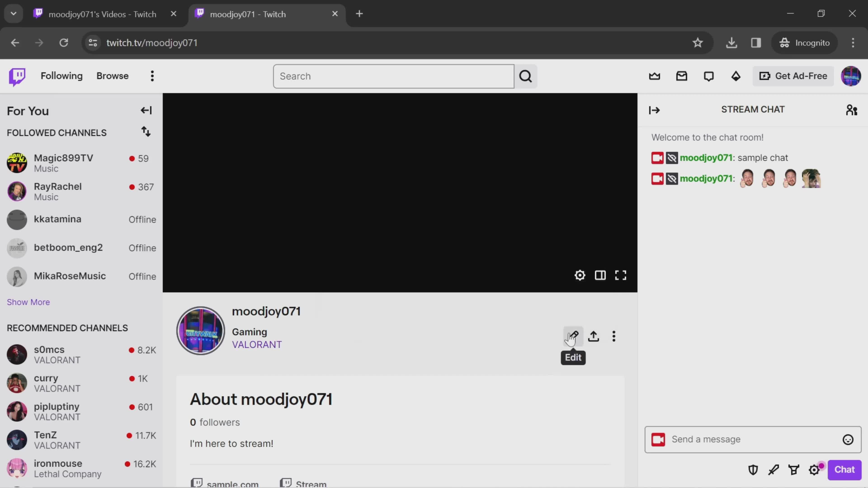The height and width of the screenshot is (488, 868).
Task: Open the notifications inbox icon
Action: 681,76
